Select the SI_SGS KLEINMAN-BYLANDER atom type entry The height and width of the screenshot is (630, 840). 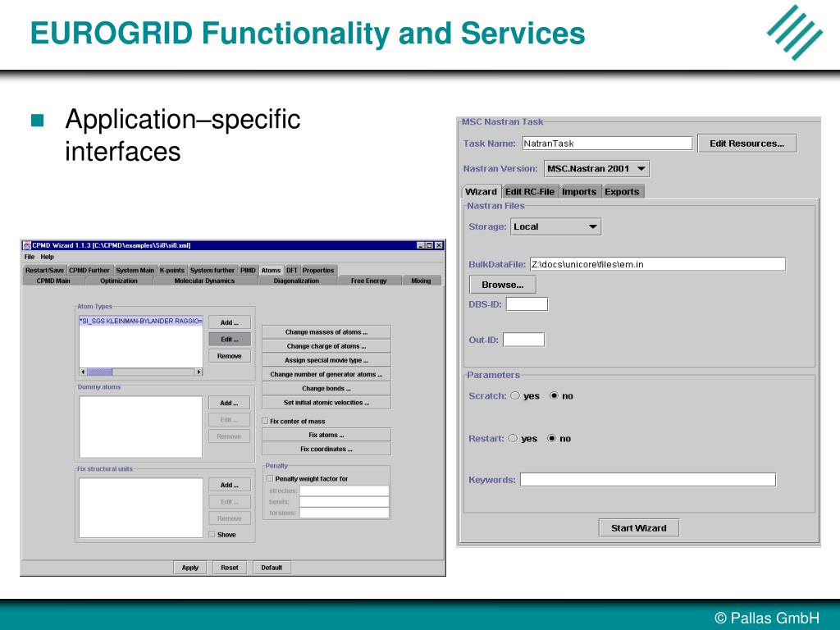141,322
